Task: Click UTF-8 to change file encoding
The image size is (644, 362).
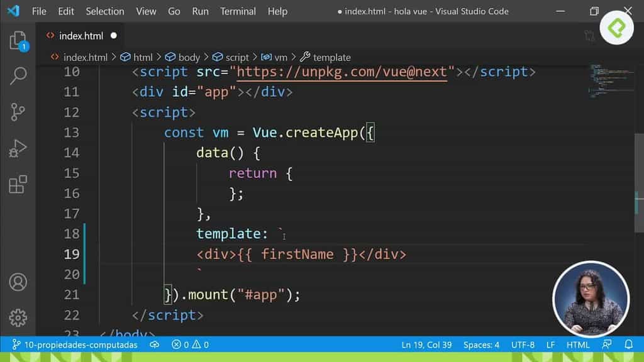Action: (x=523, y=344)
